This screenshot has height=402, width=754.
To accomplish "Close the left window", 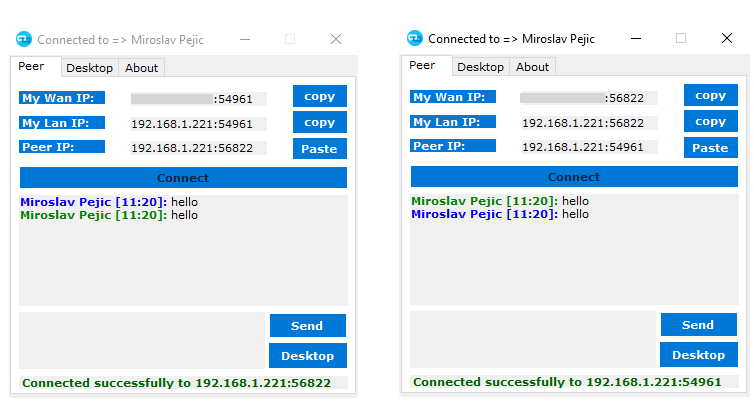I will point(336,39).
